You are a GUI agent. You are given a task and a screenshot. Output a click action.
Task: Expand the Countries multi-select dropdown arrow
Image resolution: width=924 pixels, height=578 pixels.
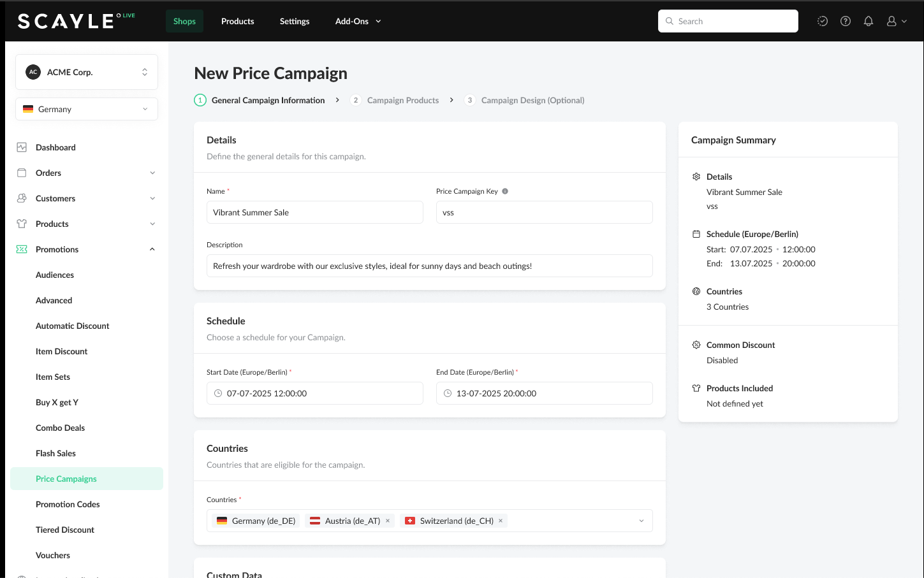pyautogui.click(x=641, y=521)
